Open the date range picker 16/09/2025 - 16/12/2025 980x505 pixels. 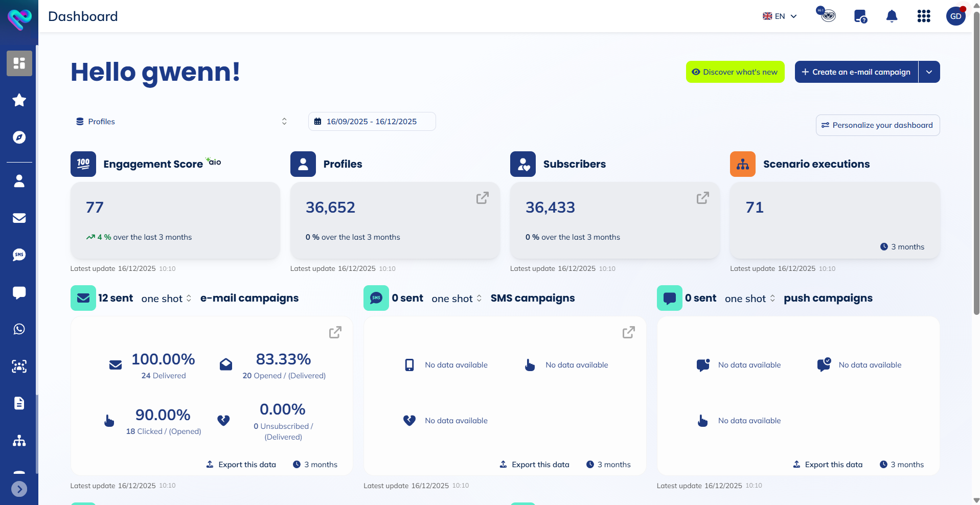click(x=372, y=121)
